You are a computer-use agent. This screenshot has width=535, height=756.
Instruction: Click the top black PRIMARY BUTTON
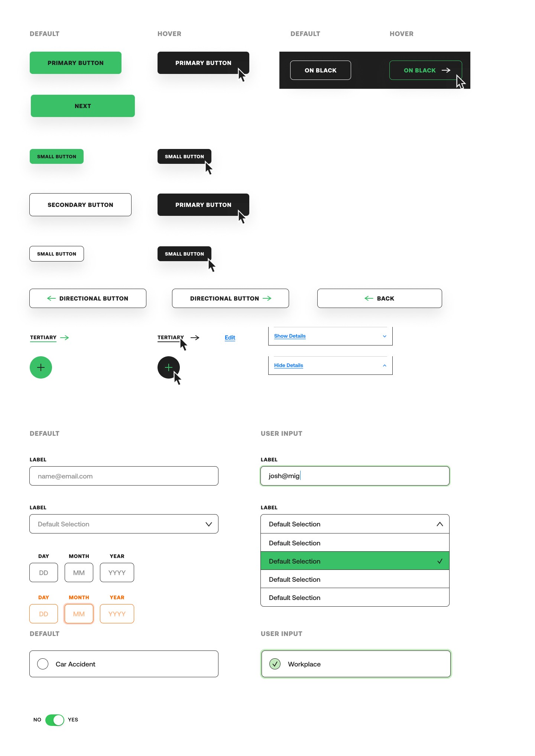(203, 63)
